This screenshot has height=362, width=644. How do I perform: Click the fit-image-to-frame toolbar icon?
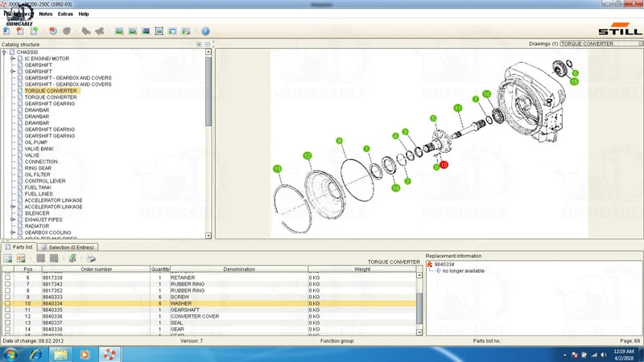pos(159,31)
